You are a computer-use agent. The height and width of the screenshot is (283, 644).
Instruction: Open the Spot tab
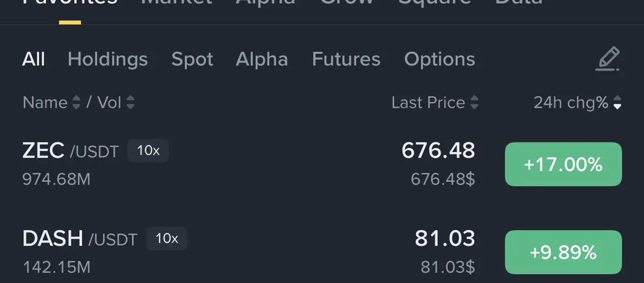click(x=192, y=59)
